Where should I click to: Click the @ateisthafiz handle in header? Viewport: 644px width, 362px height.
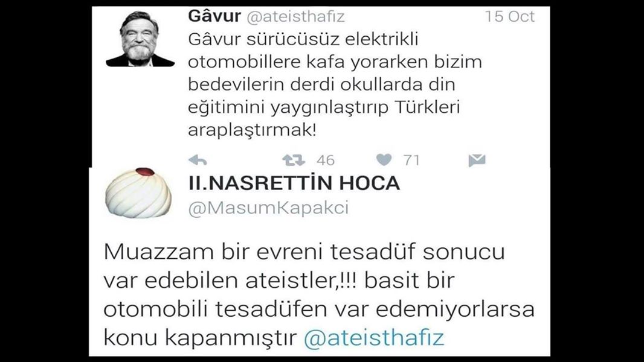pos(295,17)
